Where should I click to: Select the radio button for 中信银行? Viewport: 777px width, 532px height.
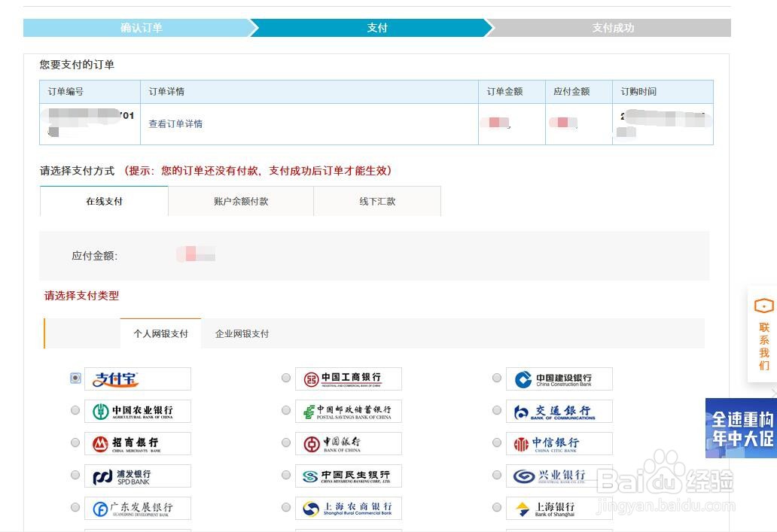coord(496,442)
